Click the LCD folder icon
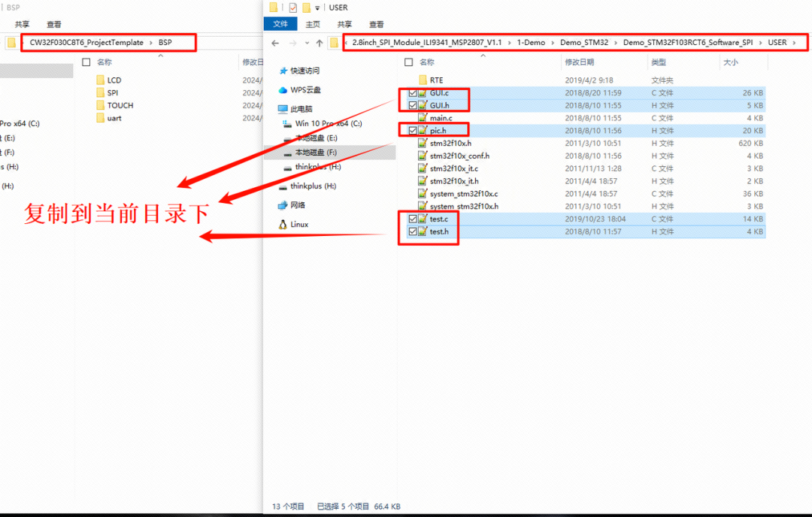812x517 pixels. point(101,80)
